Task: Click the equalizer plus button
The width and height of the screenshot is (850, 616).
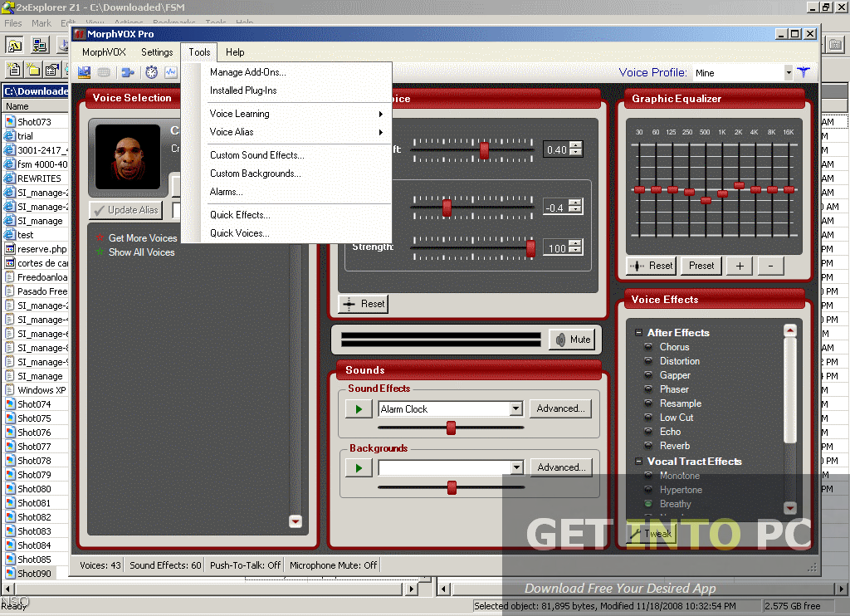Action: (740, 266)
